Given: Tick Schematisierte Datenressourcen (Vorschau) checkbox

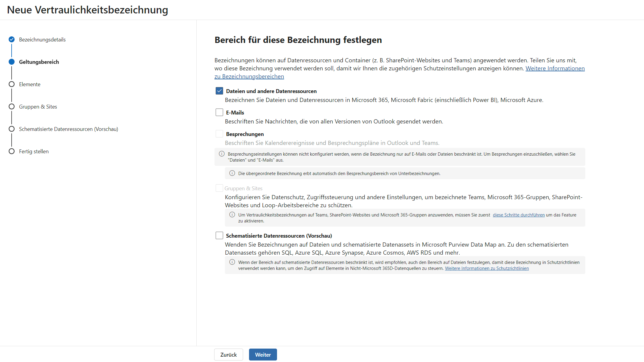Looking at the screenshot, I should (x=219, y=236).
